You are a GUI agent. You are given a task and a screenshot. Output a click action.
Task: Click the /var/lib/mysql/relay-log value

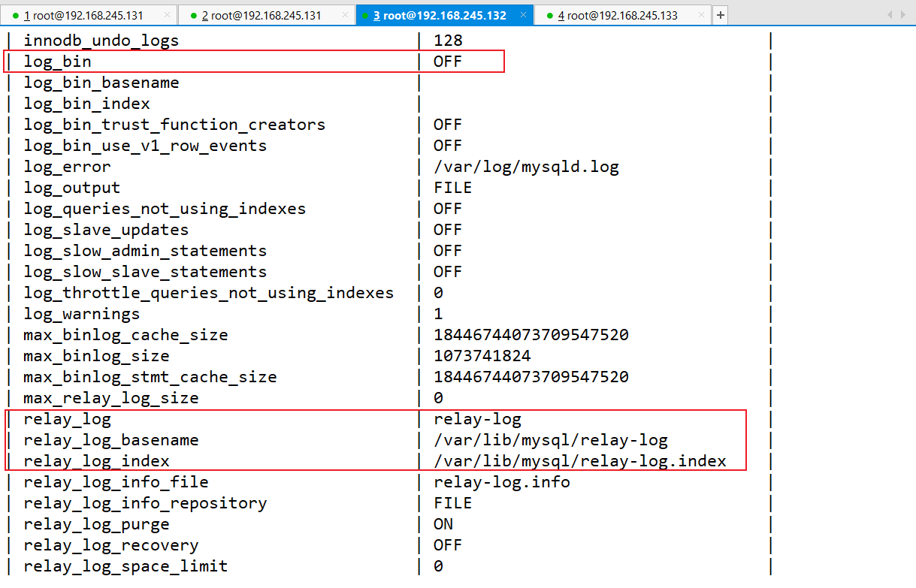pos(551,440)
